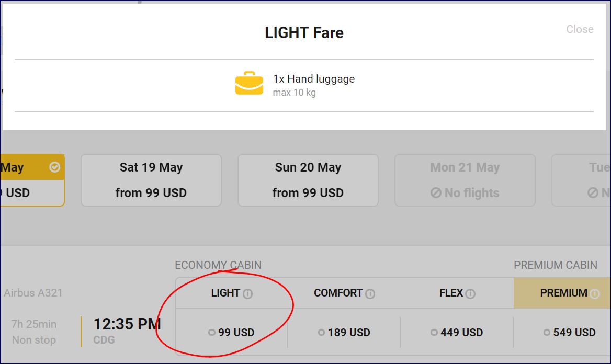Open info icon next to FLEX fare
The image size is (611, 364).
(x=470, y=294)
